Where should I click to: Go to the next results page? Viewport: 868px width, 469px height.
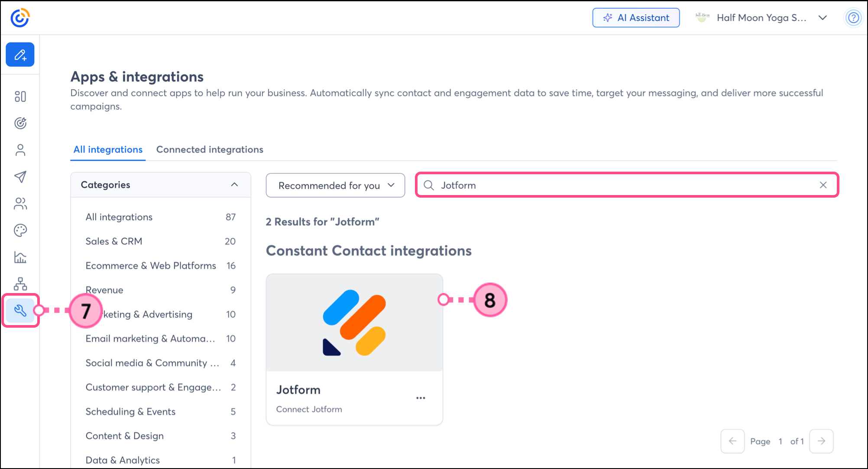pos(821,441)
